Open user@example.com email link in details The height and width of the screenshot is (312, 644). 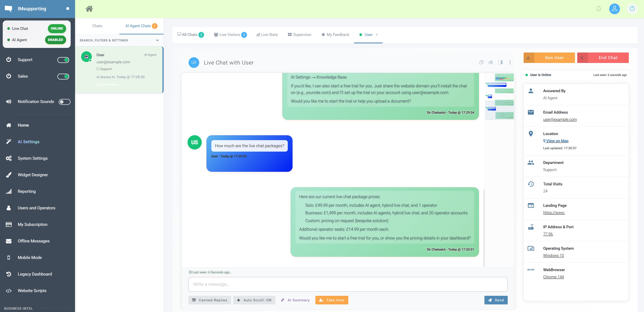(x=560, y=119)
